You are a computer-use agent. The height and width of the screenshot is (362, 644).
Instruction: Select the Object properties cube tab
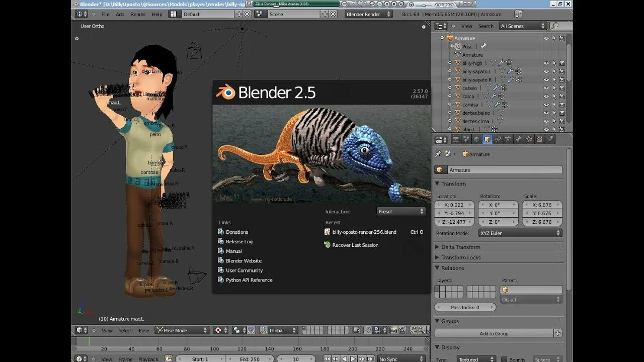pos(487,139)
